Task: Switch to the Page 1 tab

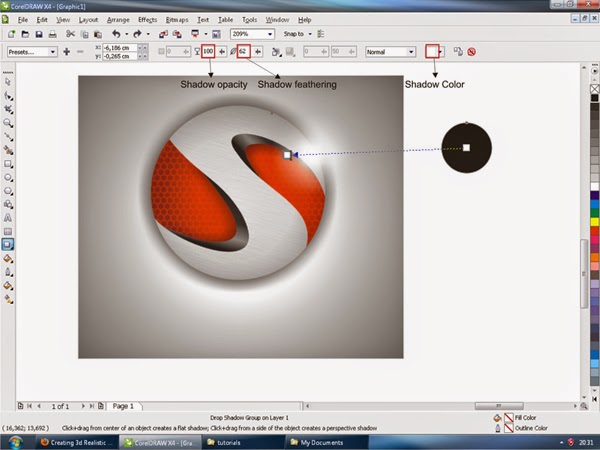Action: [x=124, y=406]
